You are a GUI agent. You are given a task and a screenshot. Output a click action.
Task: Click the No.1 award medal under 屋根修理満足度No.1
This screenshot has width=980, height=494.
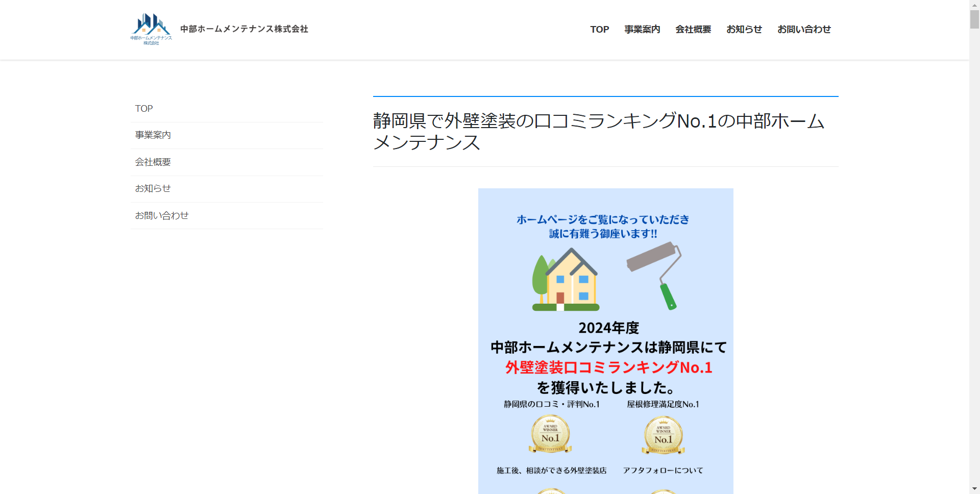(x=663, y=435)
